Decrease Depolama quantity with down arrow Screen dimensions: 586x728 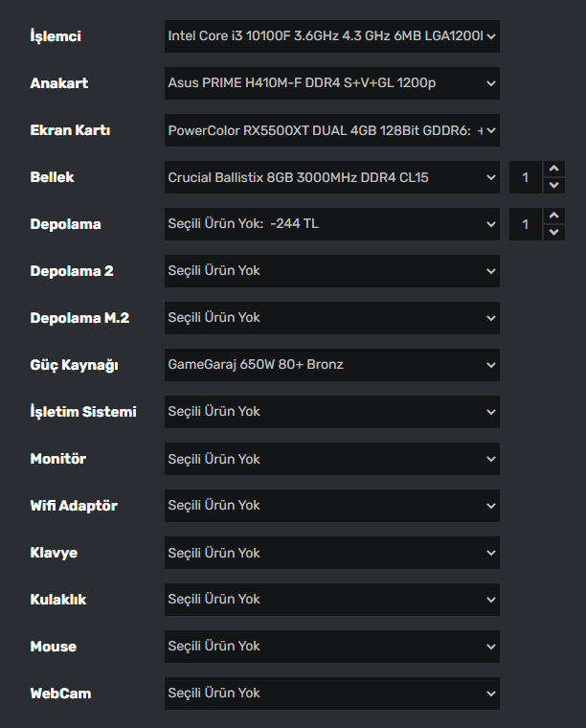coord(554,232)
